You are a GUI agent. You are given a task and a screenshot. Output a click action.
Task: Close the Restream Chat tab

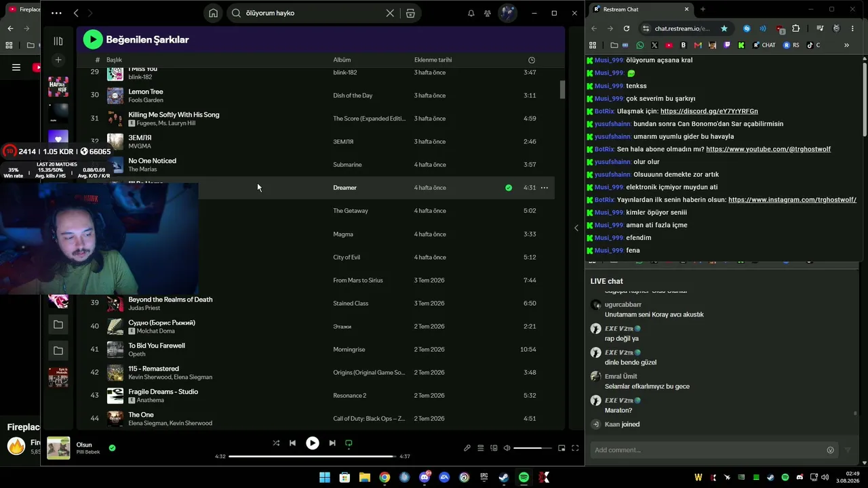[x=686, y=9]
